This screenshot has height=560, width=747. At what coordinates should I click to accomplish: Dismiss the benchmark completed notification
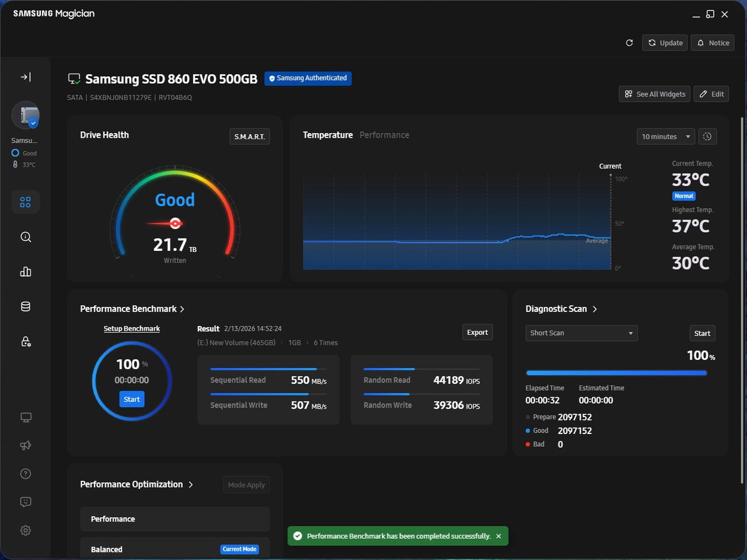click(498, 536)
